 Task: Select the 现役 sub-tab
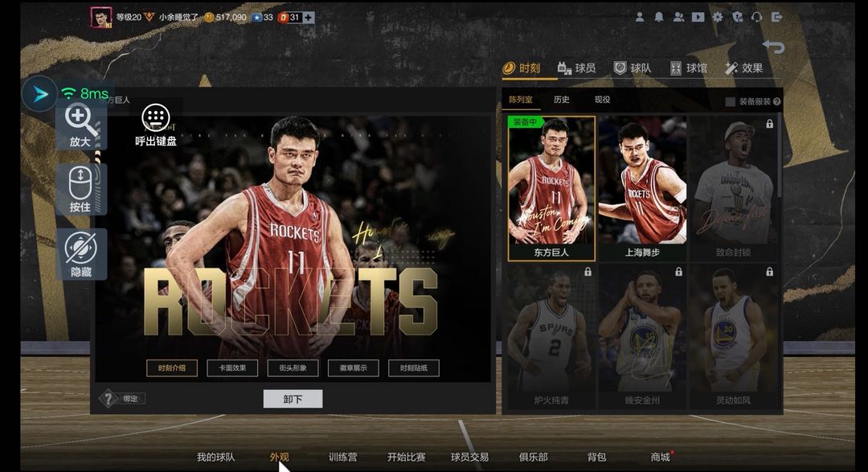[x=602, y=99]
